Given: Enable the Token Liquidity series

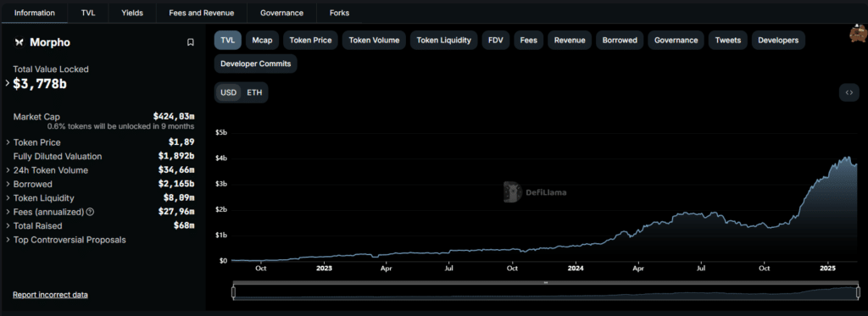Looking at the screenshot, I should pos(443,41).
